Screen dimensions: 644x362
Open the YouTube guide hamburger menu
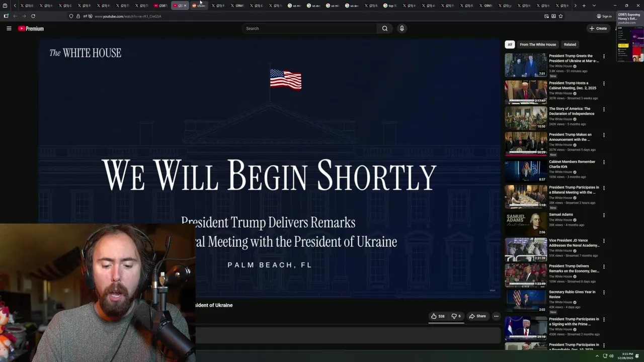[x=9, y=29]
